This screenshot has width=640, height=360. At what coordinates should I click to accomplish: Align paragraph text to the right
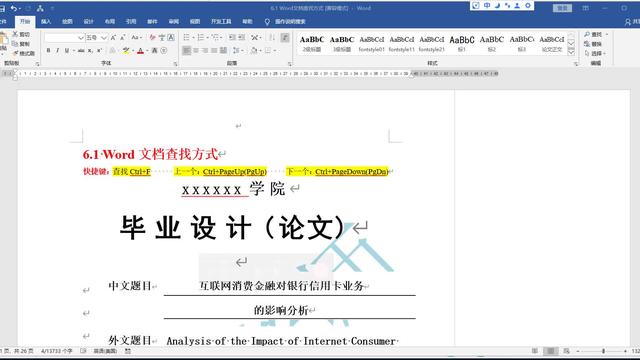tap(205, 51)
